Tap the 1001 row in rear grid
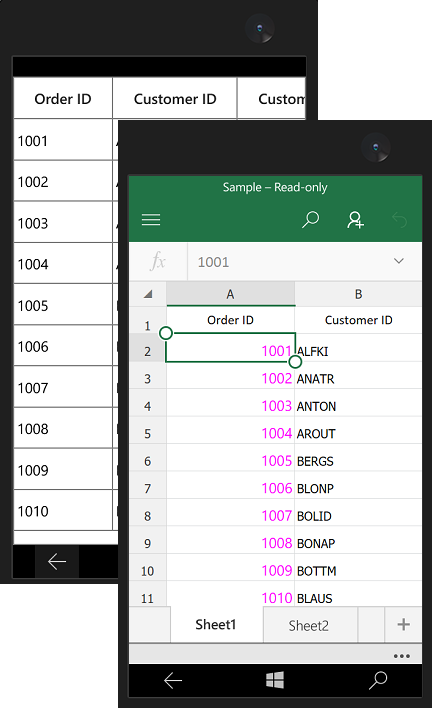Screen dimensions: 432x708 coord(63,140)
